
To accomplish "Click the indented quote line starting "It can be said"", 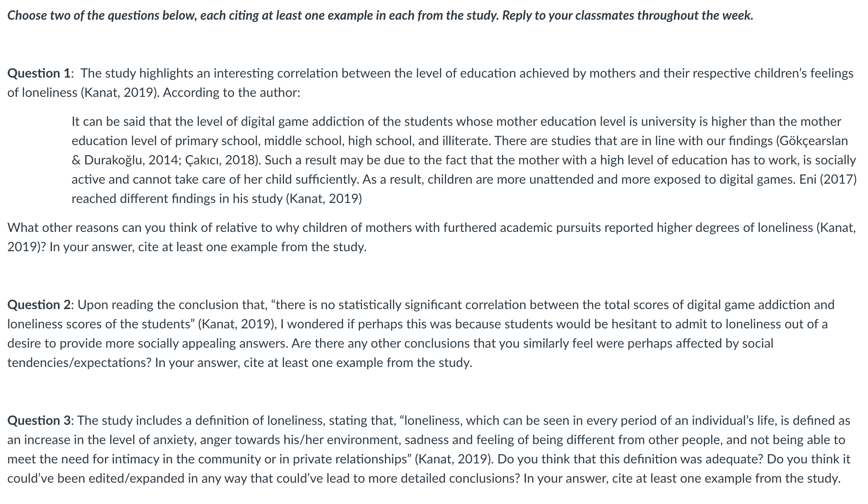I will click(x=456, y=122).
